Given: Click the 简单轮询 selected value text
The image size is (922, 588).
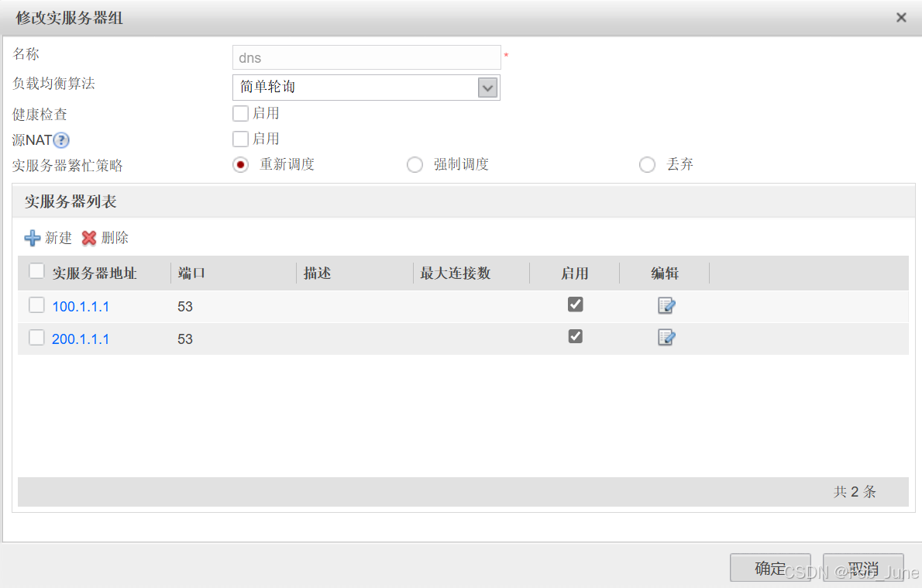Looking at the screenshot, I should pos(267,87).
